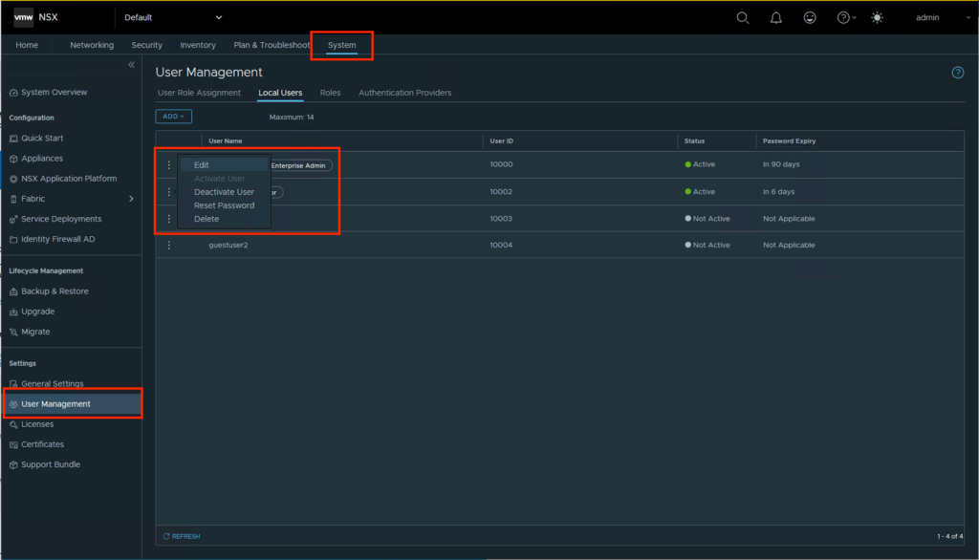The height and width of the screenshot is (560, 979).
Task: Open Certificates in the Settings section
Action: tap(42, 444)
